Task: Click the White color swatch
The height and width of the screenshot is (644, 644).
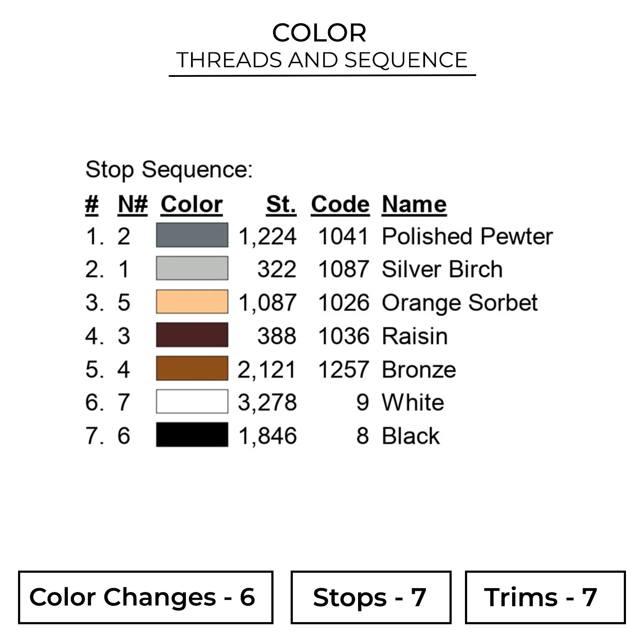Action: (192, 401)
